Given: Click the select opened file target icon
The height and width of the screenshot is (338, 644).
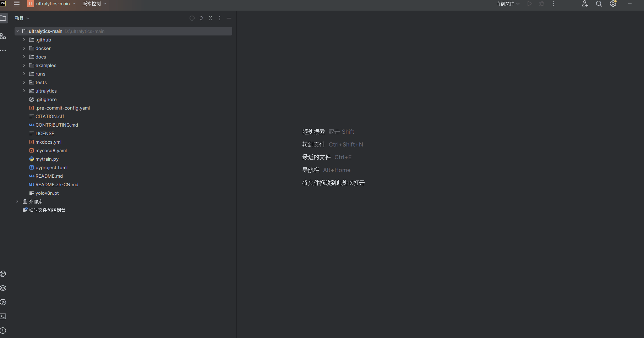Looking at the screenshot, I should [192, 18].
